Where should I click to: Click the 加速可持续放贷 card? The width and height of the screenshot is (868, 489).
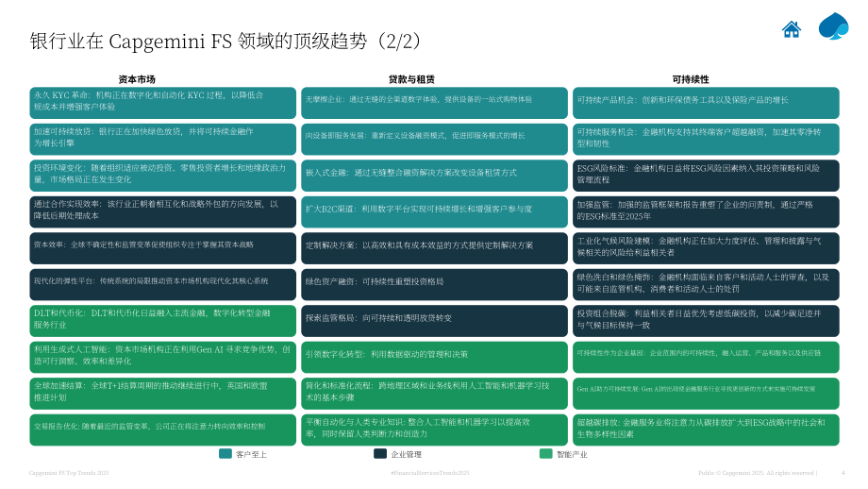click(x=162, y=139)
